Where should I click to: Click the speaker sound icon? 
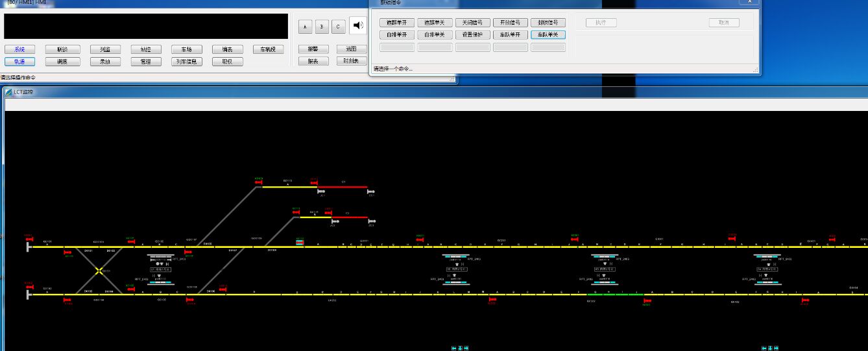coord(357,26)
